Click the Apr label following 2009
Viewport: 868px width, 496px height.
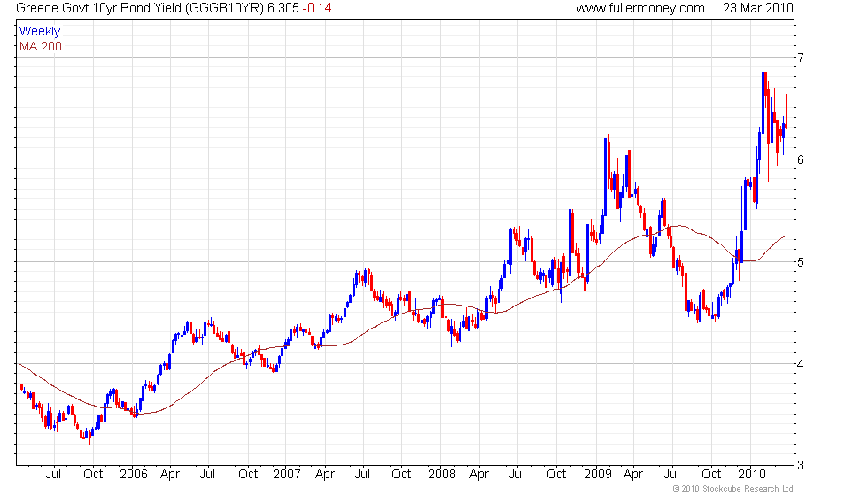pyautogui.click(x=632, y=475)
